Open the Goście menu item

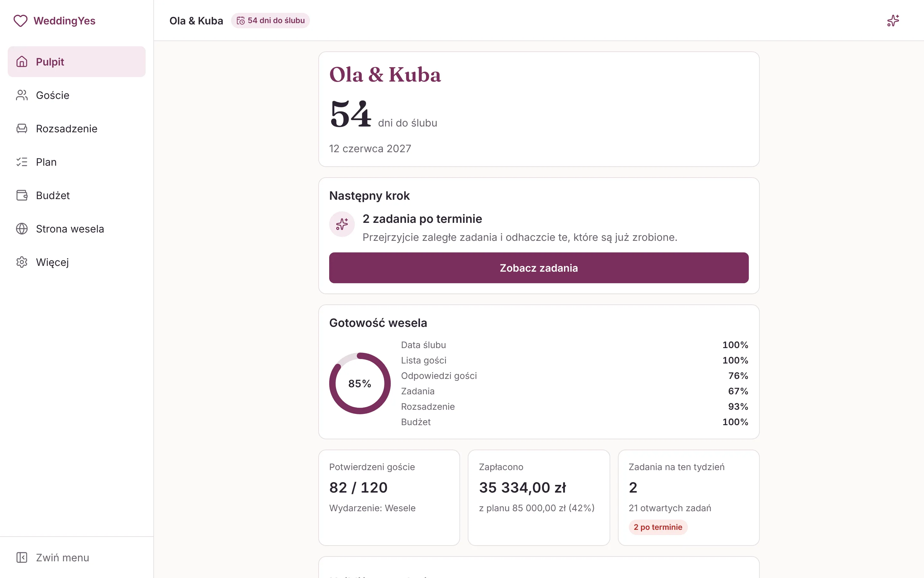(76, 95)
